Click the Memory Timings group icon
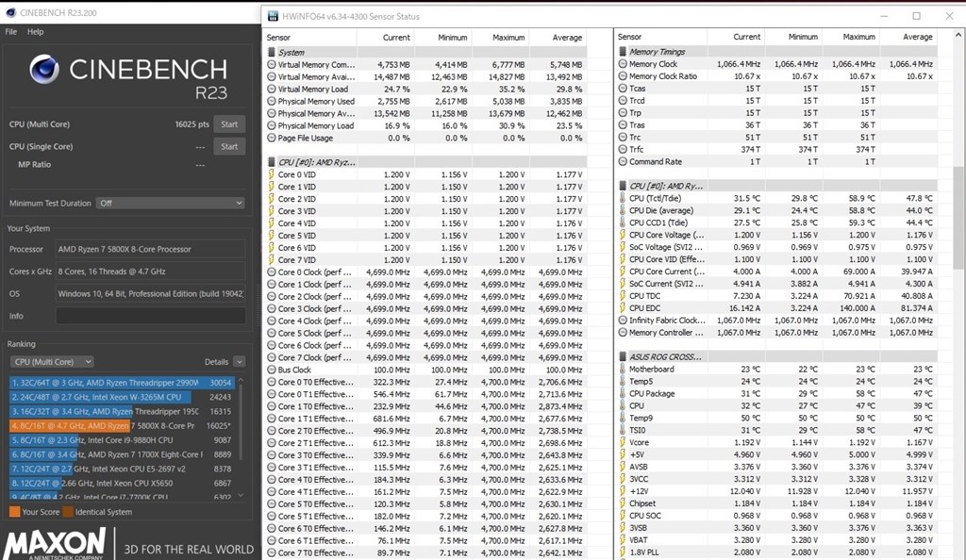Screen dimensions: 966x560 [623, 52]
